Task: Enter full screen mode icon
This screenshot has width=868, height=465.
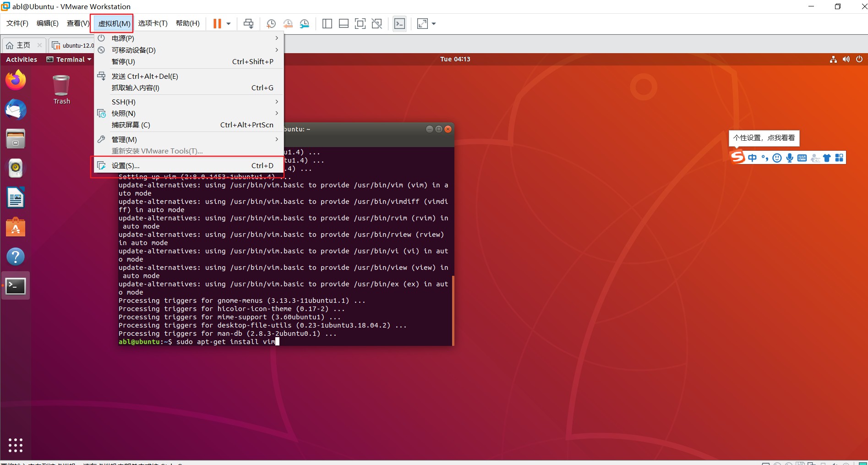Action: click(x=360, y=24)
